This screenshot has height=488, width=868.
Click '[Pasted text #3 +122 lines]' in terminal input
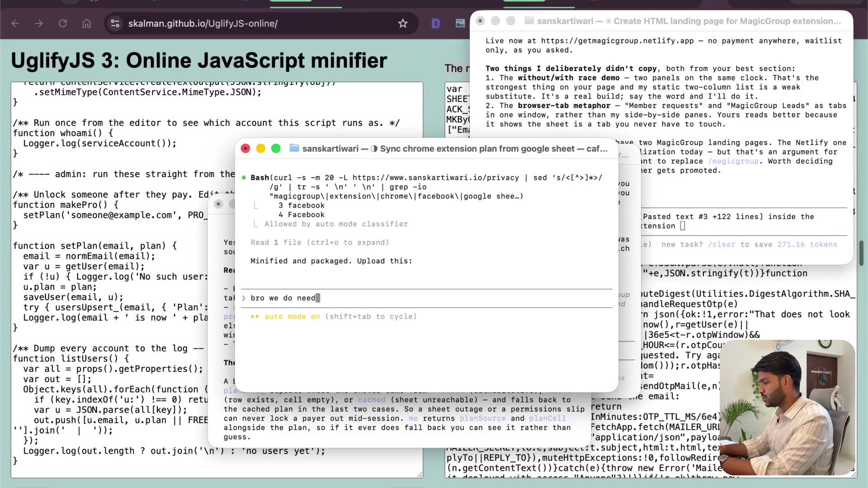(703, 217)
